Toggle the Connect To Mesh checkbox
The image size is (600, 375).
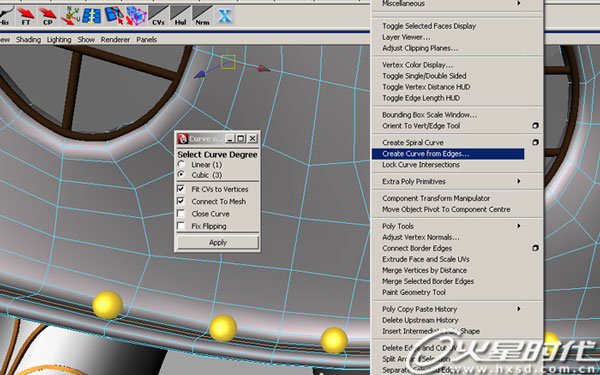coord(181,201)
